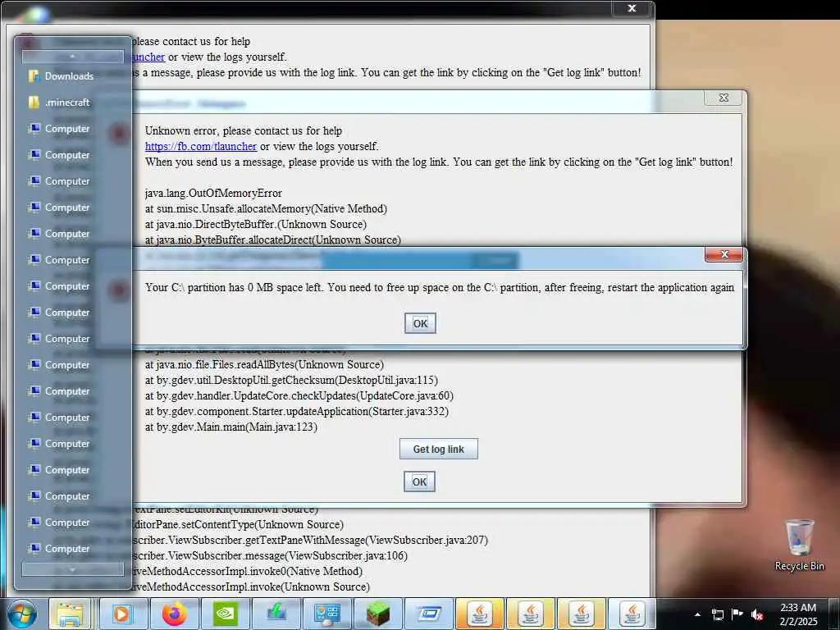Click the DesktopUtil.getChecksum stack line
Image resolution: width=840 pixels, height=630 pixels.
(x=292, y=380)
